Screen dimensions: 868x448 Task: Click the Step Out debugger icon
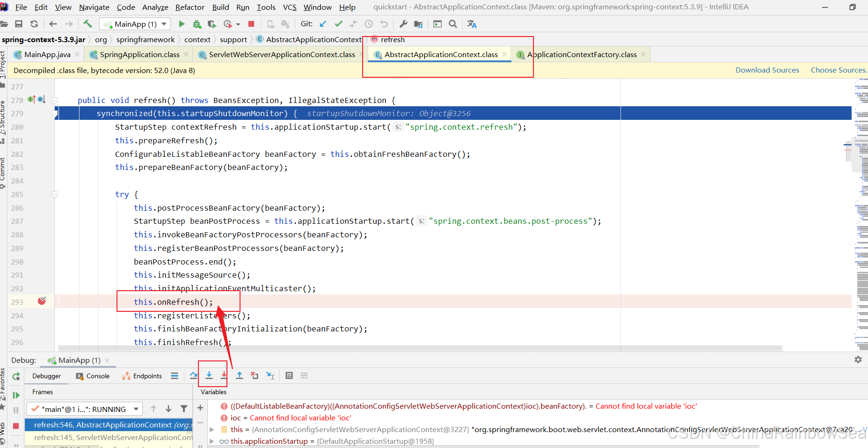coord(240,375)
